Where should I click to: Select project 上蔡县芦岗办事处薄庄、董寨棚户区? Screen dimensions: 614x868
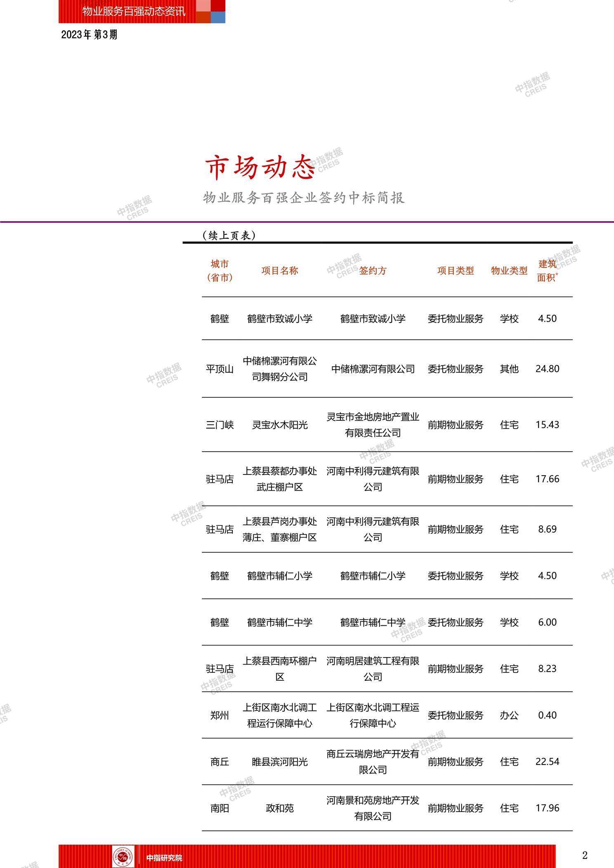(x=280, y=529)
